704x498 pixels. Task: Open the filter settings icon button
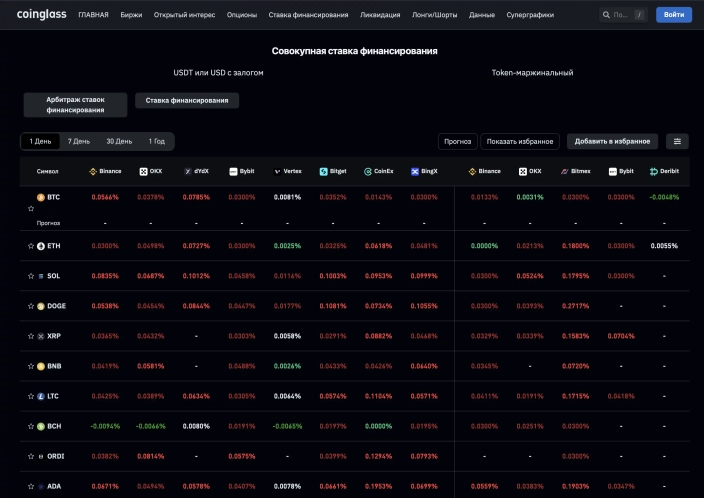coord(677,142)
